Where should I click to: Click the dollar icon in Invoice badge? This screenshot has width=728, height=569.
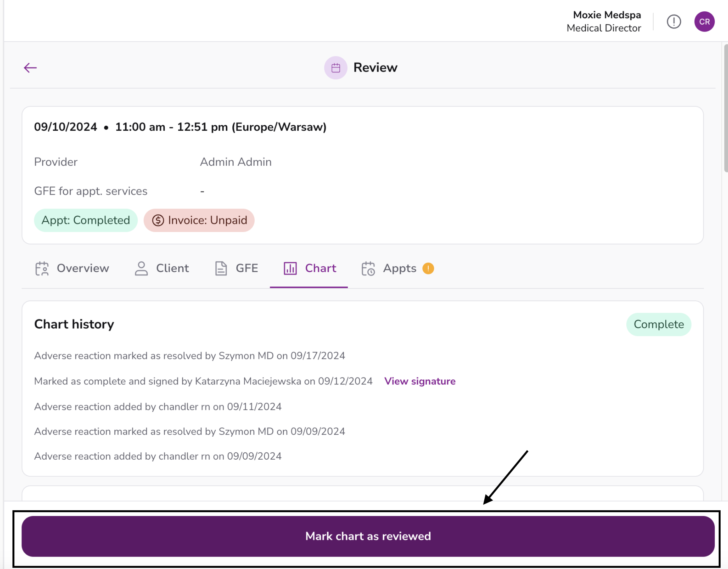point(158,220)
